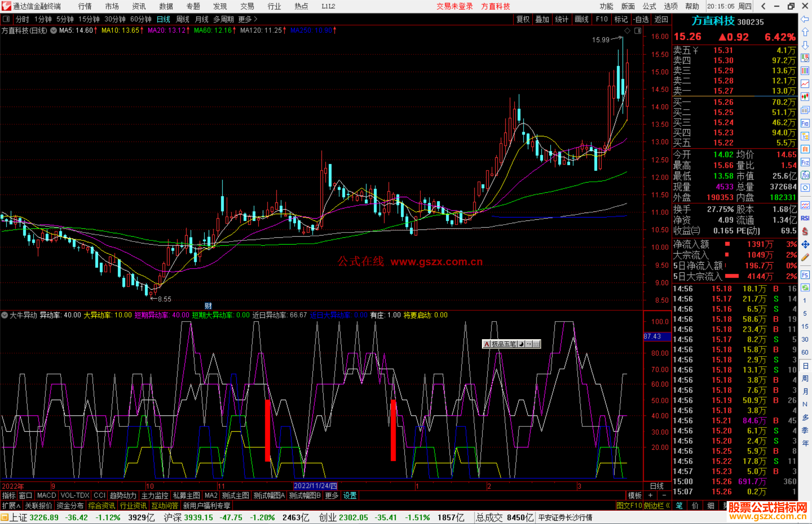Click the candlestick chart sidebar icon
The image size is (812, 524).
tap(805, 97)
